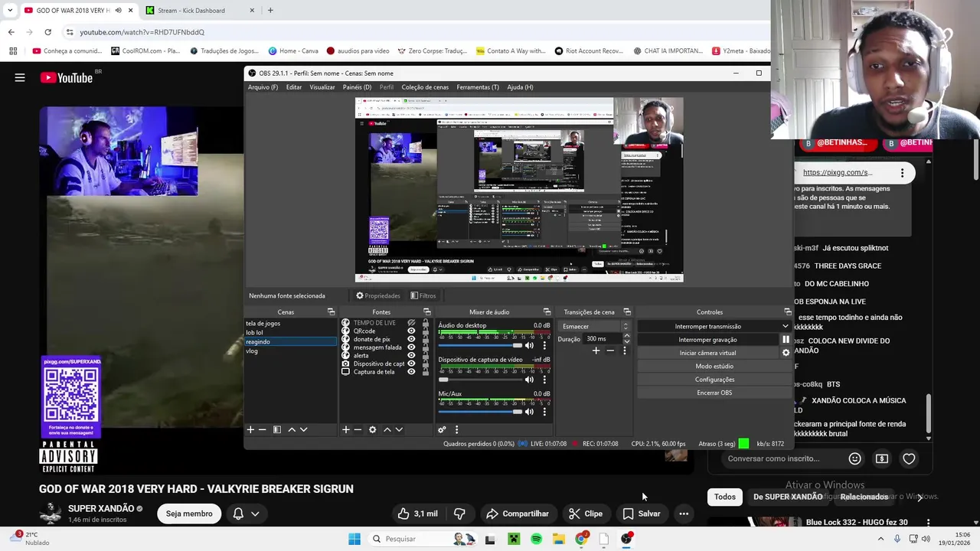
Task: Open virtual camera settings gear
Action: (x=786, y=353)
